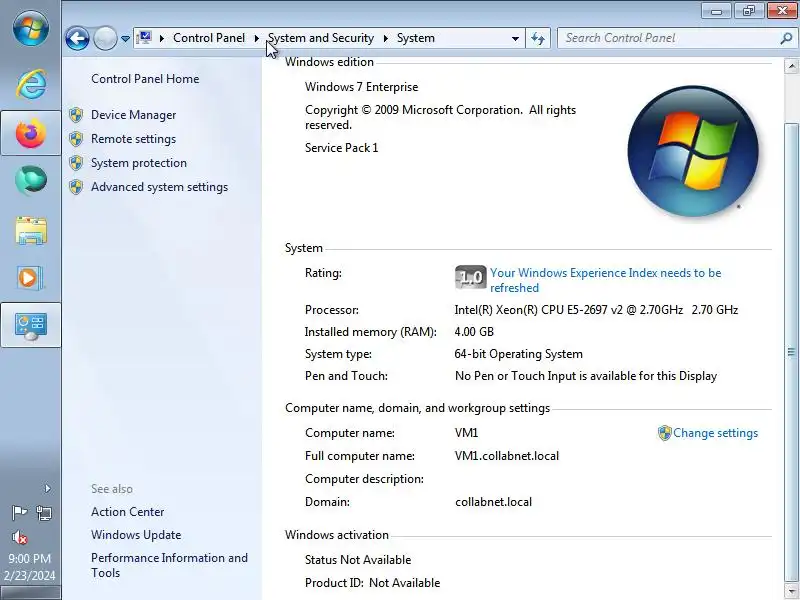
Task: Select the Control Panel taskbar button
Action: pyautogui.click(x=31, y=326)
